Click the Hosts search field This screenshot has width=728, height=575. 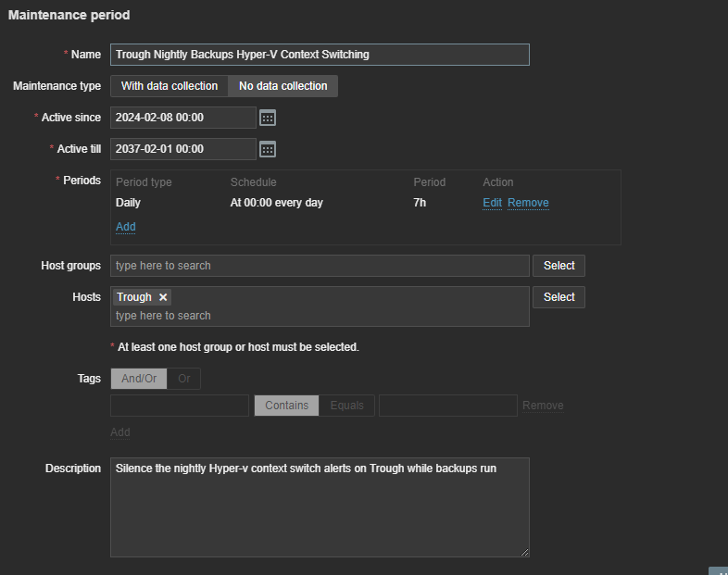click(x=320, y=316)
